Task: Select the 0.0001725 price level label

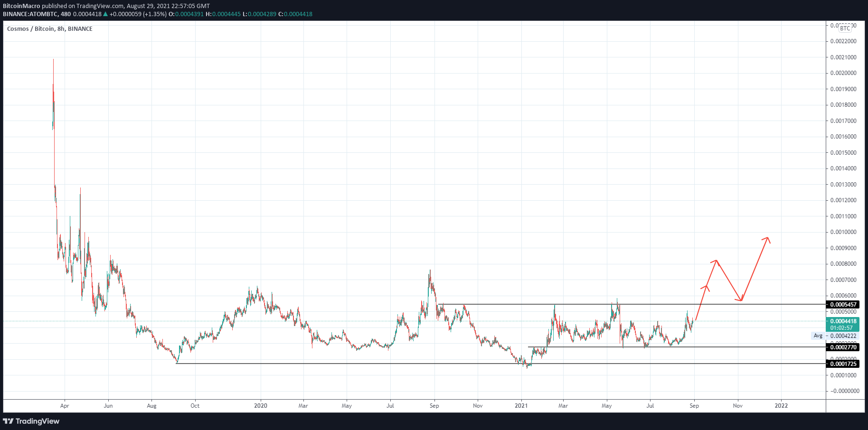Action: coord(843,364)
